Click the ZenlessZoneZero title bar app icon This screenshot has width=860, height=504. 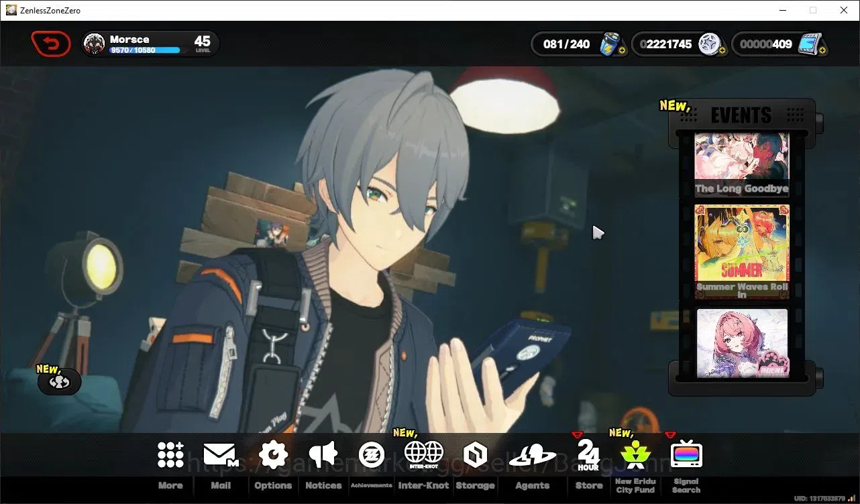(x=11, y=10)
